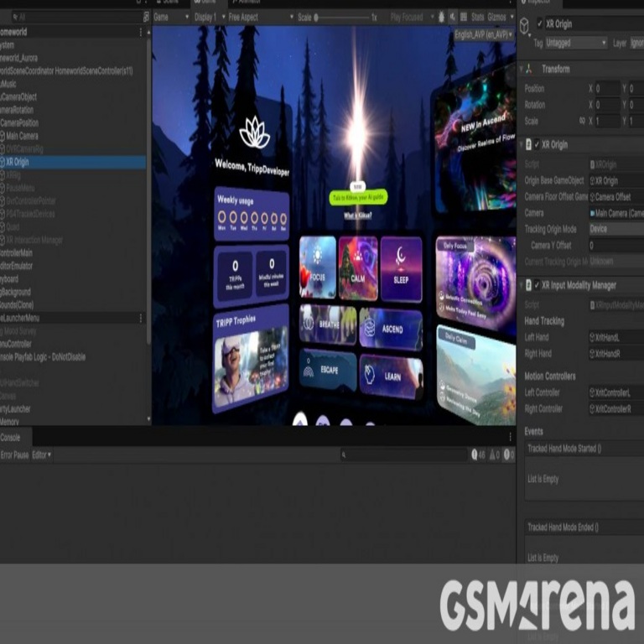Click the scale constrain proportions link icon
Viewport: 644px width, 644px height.
pos(583,121)
